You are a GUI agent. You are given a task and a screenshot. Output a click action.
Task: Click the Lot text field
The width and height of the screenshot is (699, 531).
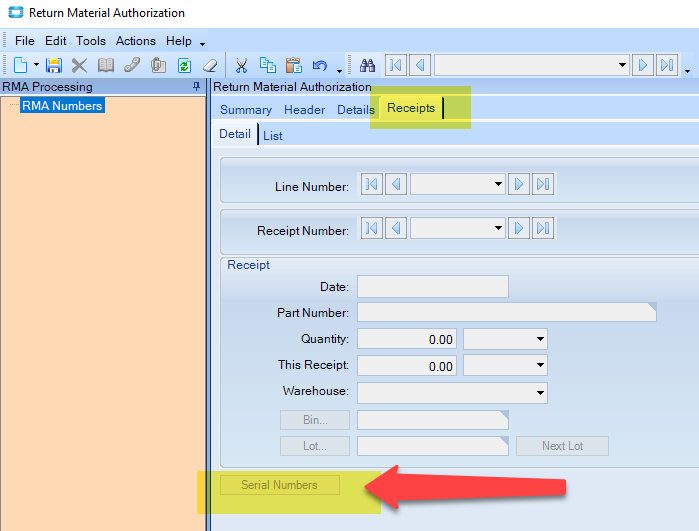432,446
